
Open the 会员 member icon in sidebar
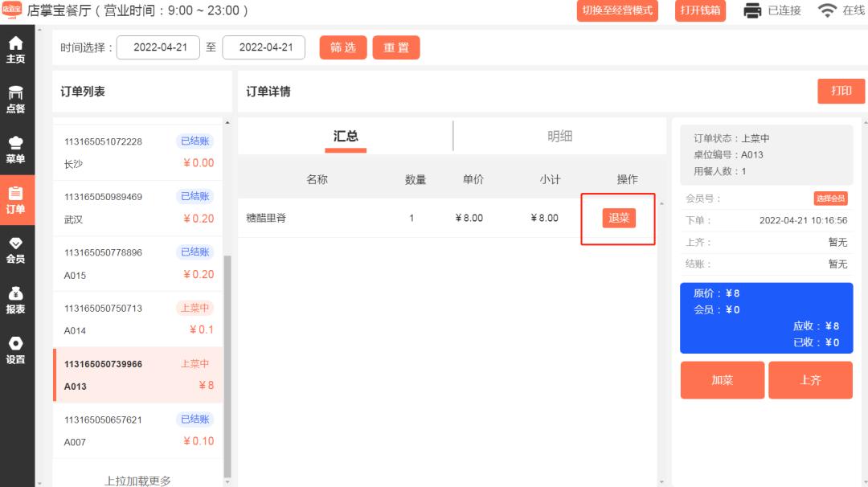pos(16,250)
